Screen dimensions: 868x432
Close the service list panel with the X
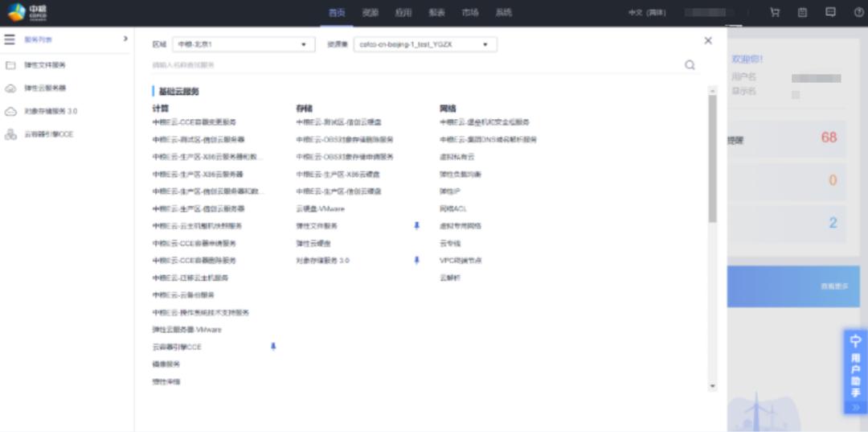click(x=708, y=40)
